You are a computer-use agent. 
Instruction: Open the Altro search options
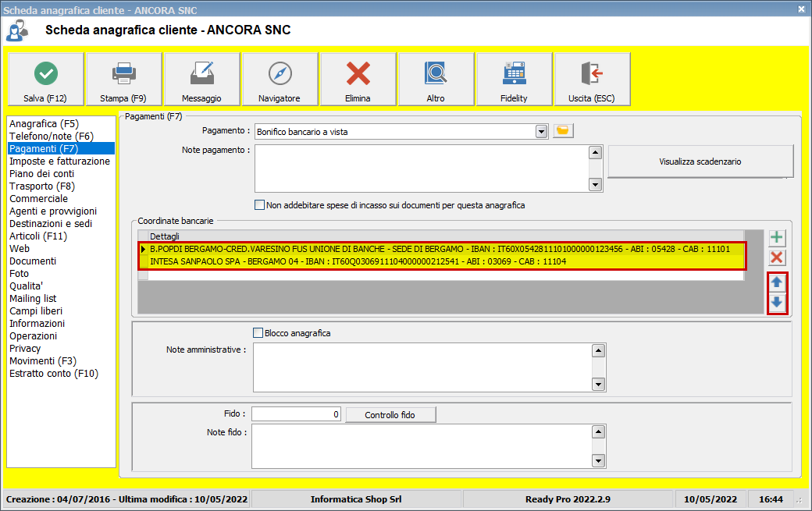tap(436, 79)
